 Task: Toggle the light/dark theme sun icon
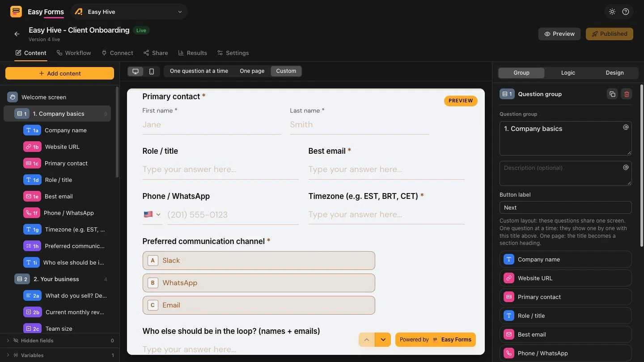click(x=612, y=12)
